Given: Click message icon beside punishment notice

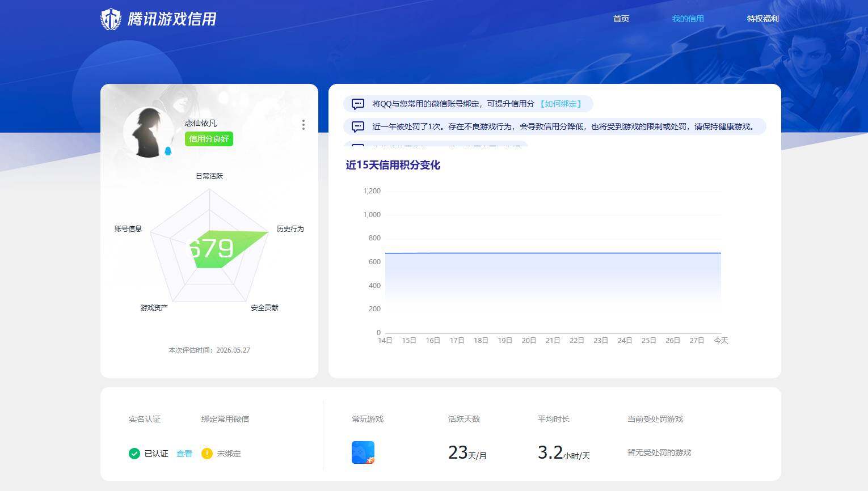Looking at the screenshot, I should tap(358, 126).
